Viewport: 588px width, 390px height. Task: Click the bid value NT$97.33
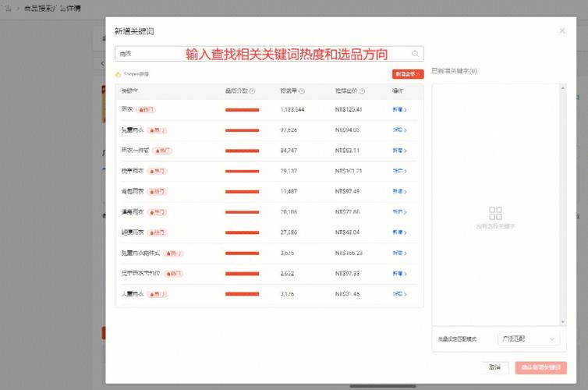(347, 274)
